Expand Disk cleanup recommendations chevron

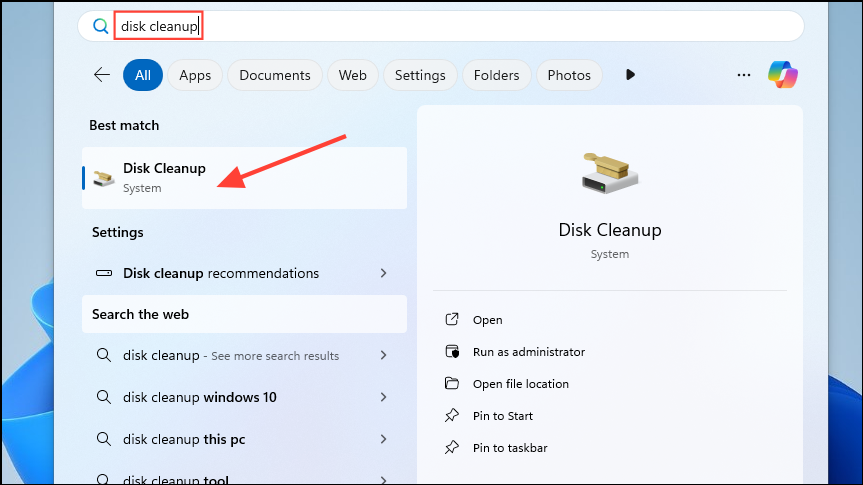coord(384,273)
